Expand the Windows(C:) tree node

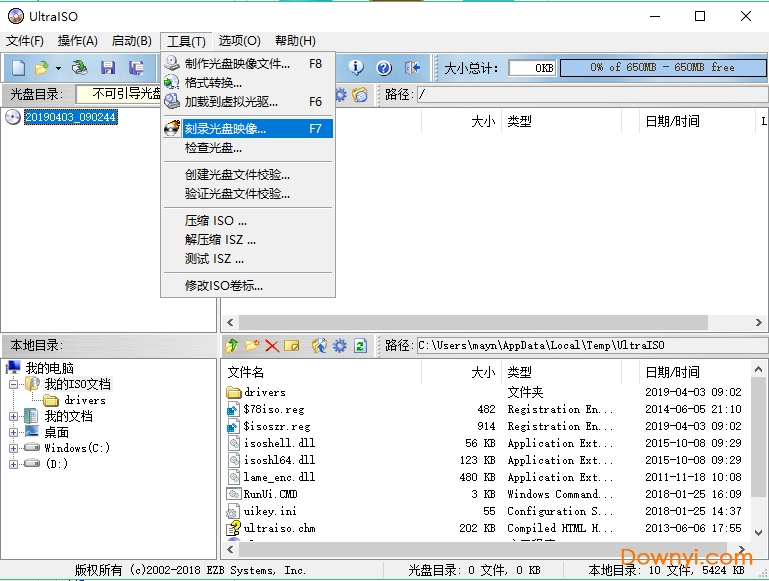pyautogui.click(x=14, y=448)
